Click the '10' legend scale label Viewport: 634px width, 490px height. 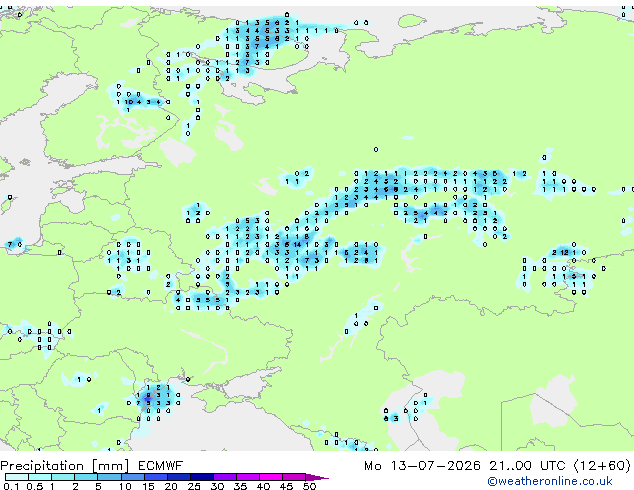(125, 486)
